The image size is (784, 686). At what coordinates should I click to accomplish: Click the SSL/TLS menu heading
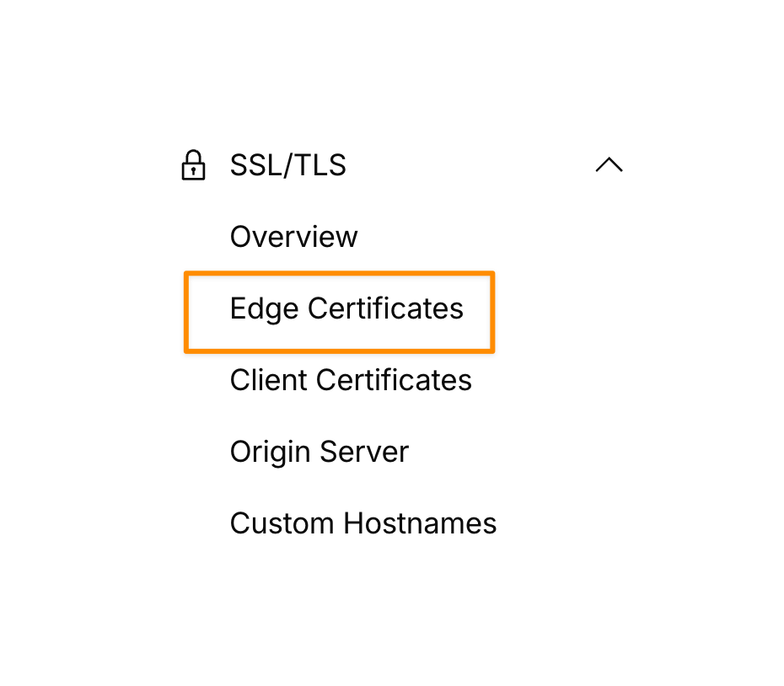(288, 165)
